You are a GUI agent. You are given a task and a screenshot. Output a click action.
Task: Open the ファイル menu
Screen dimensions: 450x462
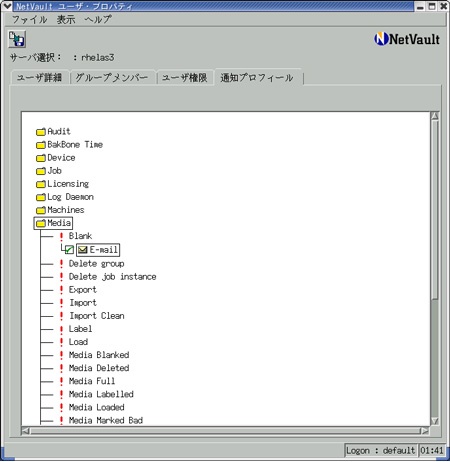29,20
